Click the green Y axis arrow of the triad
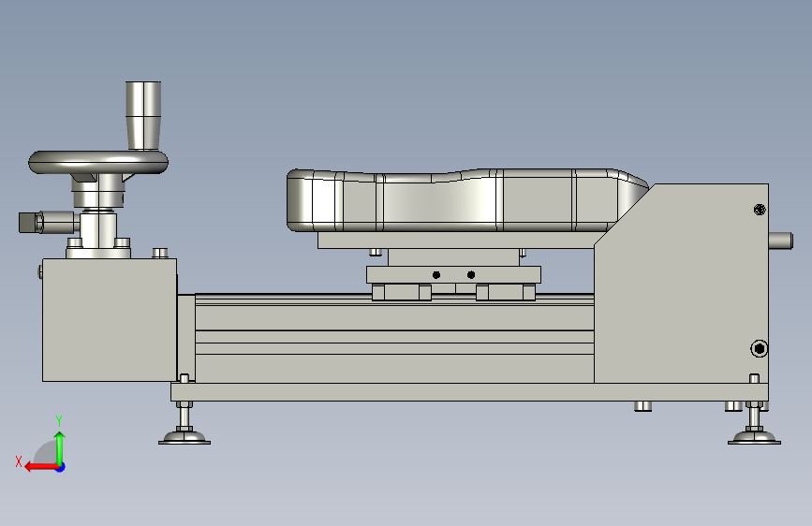The width and height of the screenshot is (812, 526). [x=60, y=448]
